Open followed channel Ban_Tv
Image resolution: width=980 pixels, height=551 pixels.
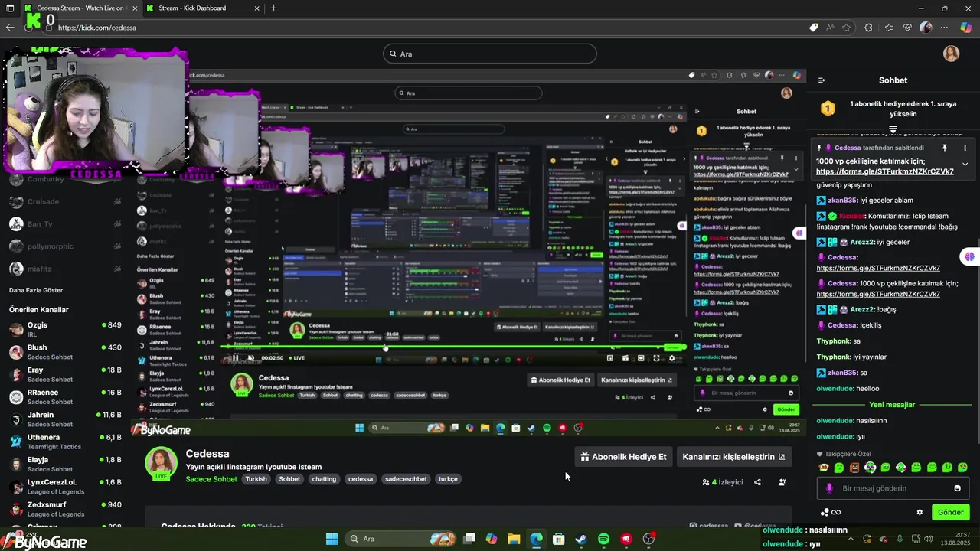(65, 224)
